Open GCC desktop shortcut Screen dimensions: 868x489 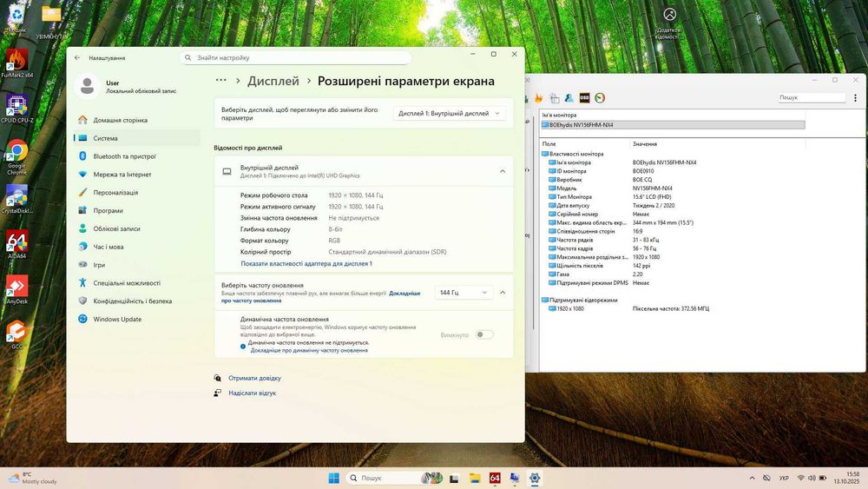(x=16, y=334)
